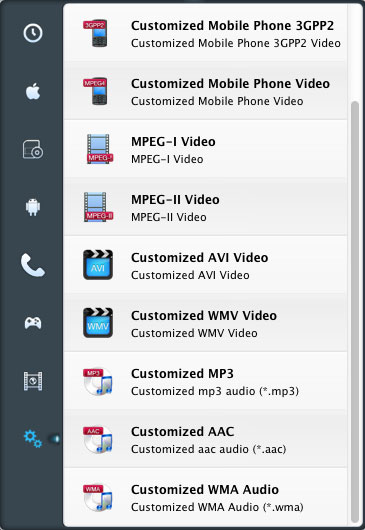This screenshot has width=365, height=530.
Task: Select the Android devices category icon
Action: pyautogui.click(x=33, y=207)
